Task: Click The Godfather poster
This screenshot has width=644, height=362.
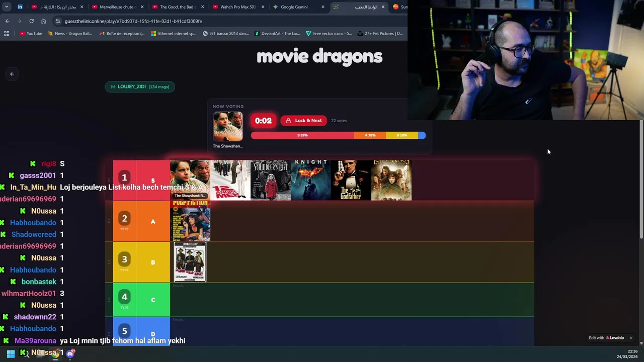Action: [x=351, y=180]
